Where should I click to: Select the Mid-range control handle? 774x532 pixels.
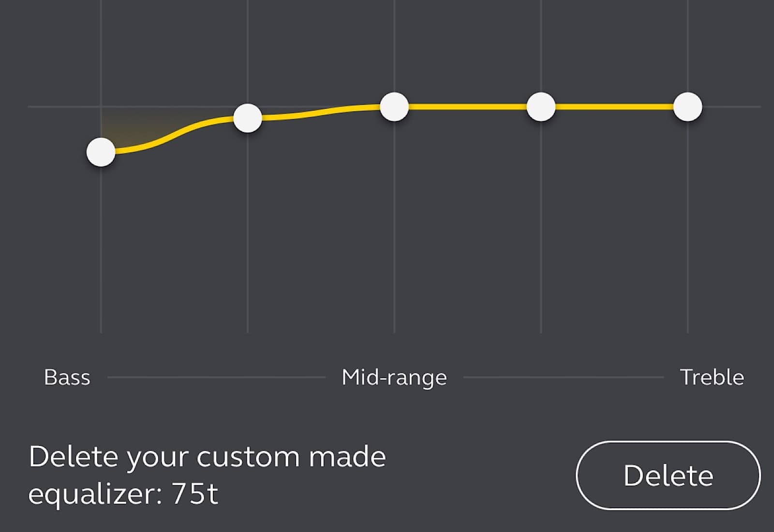(395, 106)
